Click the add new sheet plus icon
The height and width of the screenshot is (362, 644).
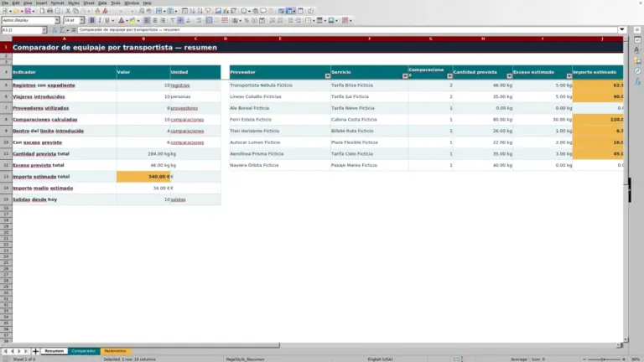pos(35,351)
